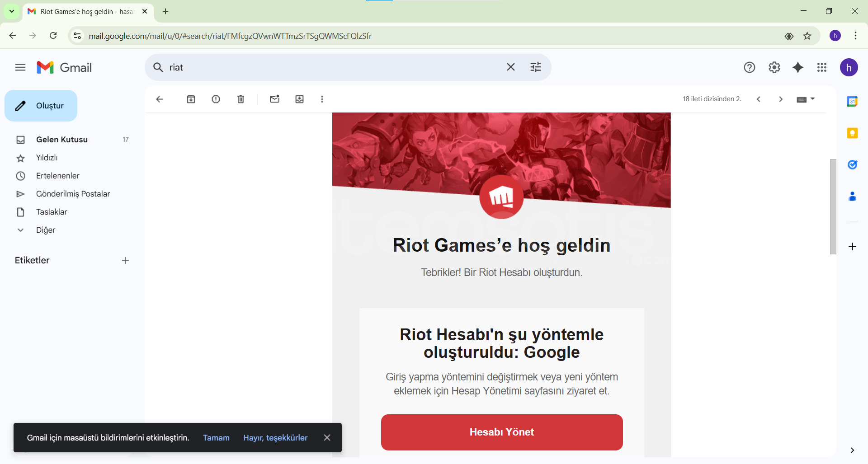The image size is (868, 464).
Task: Reload the page in Chrome
Action: tap(53, 36)
